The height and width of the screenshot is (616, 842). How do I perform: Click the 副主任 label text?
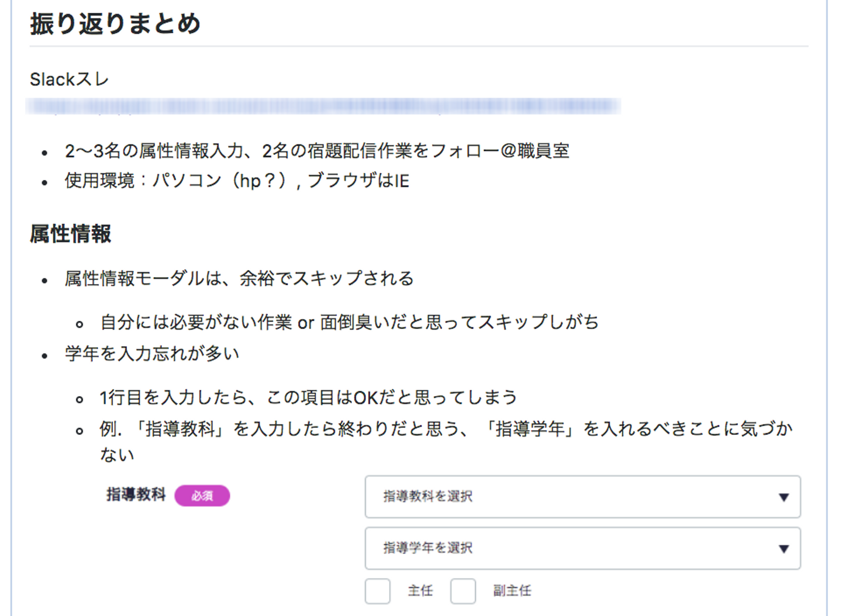512,591
